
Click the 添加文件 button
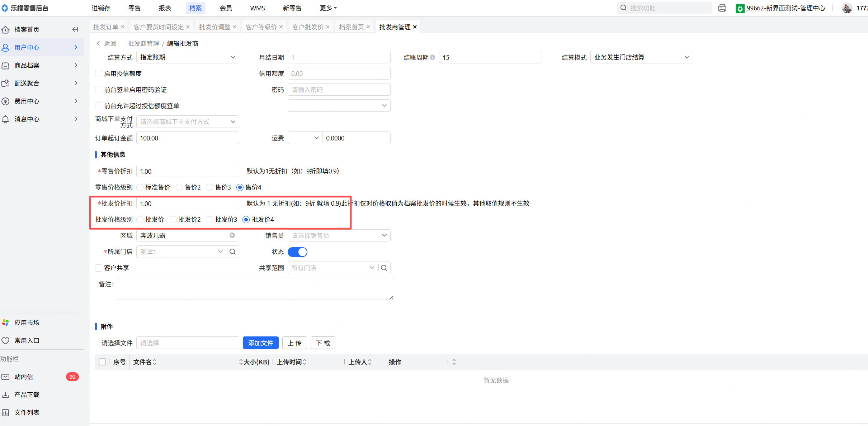click(260, 343)
